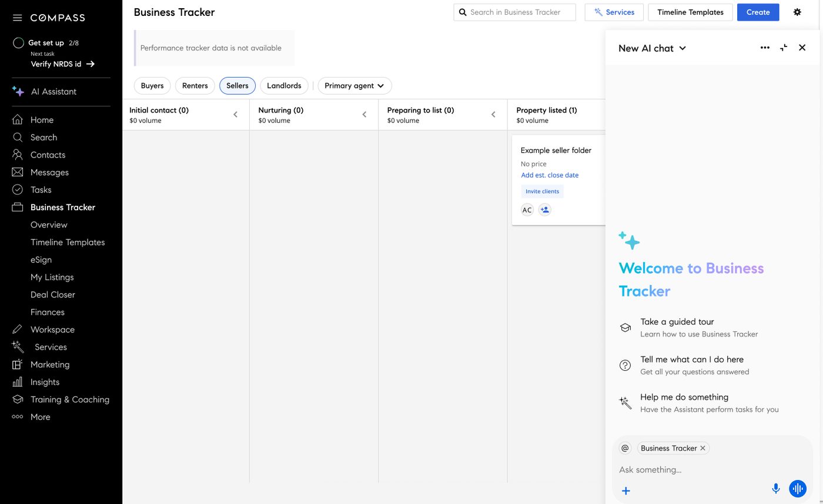Click the Business Tracker sidebar label
The height and width of the screenshot is (504, 823).
[63, 207]
